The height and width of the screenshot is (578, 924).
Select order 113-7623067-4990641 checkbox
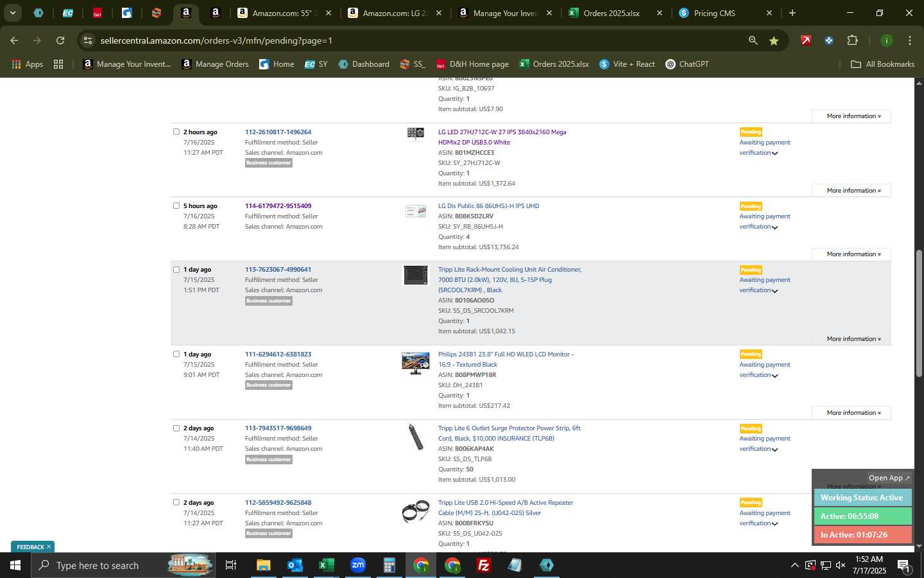pos(176,270)
